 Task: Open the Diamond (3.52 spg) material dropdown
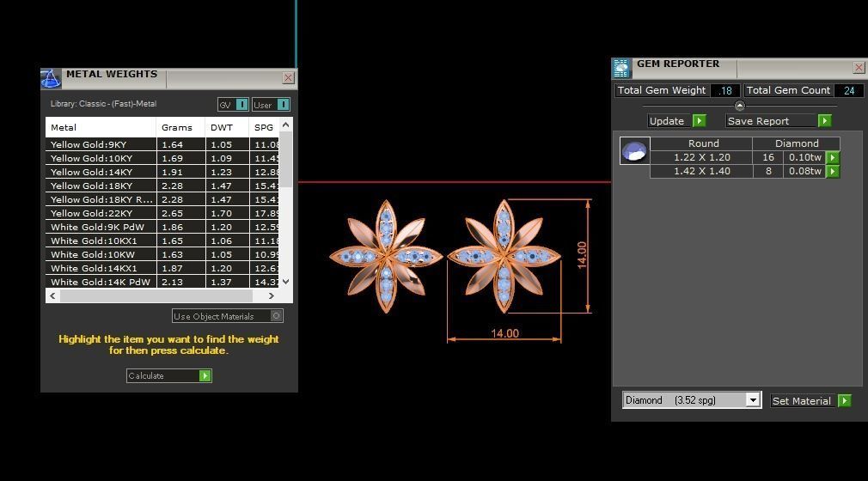point(752,400)
